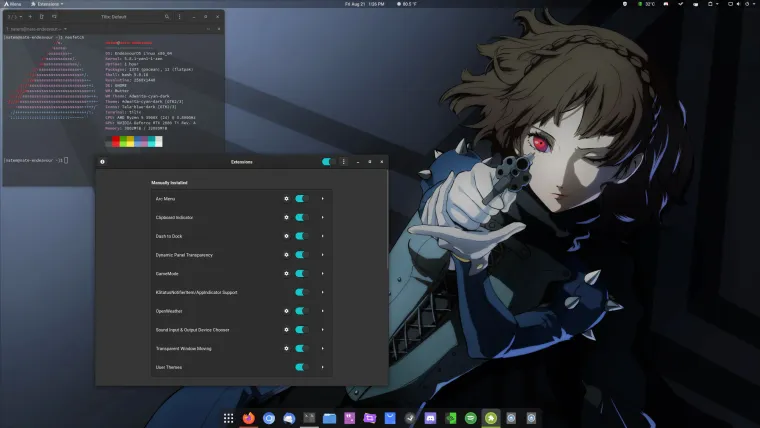Disable Clipboard Indicator extension switch

pos(301,218)
